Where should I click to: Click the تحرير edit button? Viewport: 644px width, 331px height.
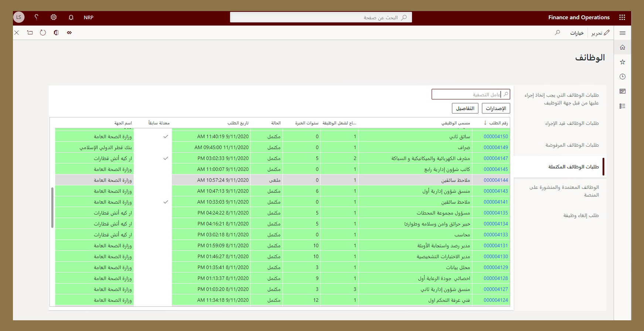[600, 33]
